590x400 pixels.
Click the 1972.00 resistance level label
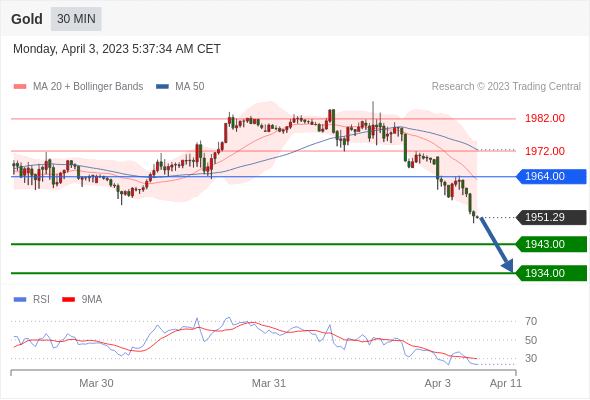point(545,151)
